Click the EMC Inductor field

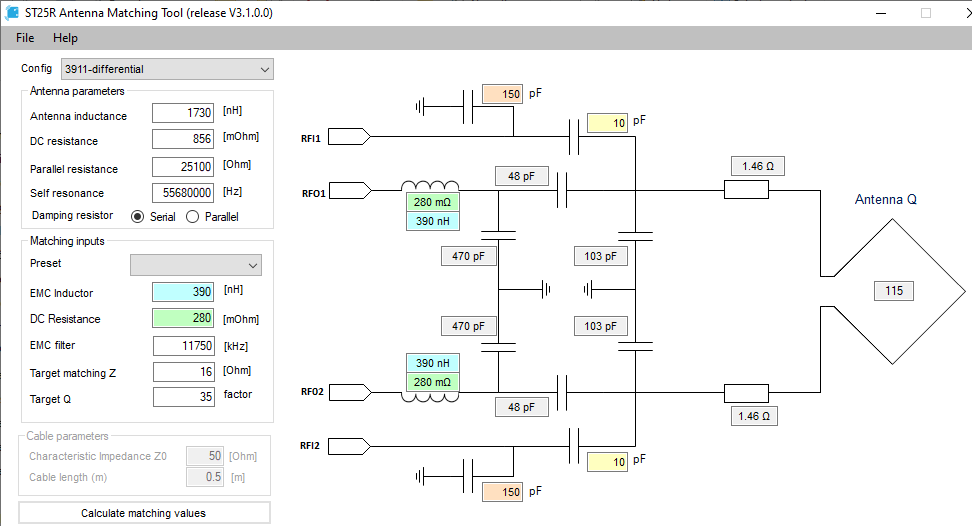pos(183,292)
